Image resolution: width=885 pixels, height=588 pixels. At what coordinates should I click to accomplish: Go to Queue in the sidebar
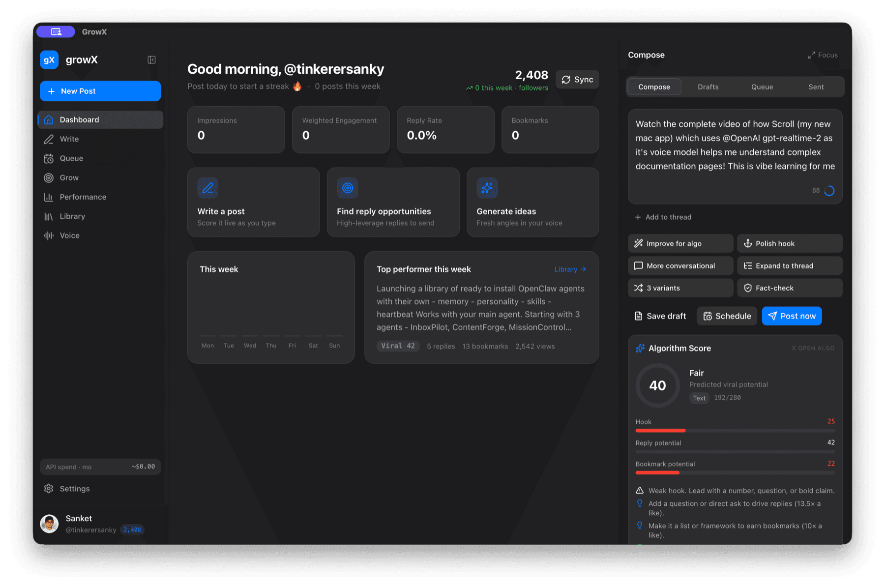coord(100,158)
